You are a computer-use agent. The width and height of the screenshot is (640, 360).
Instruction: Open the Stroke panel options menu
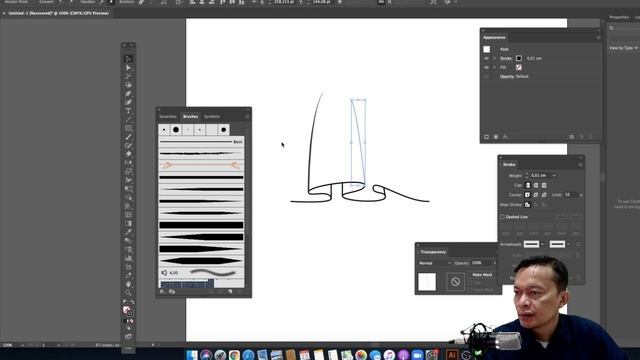click(580, 165)
